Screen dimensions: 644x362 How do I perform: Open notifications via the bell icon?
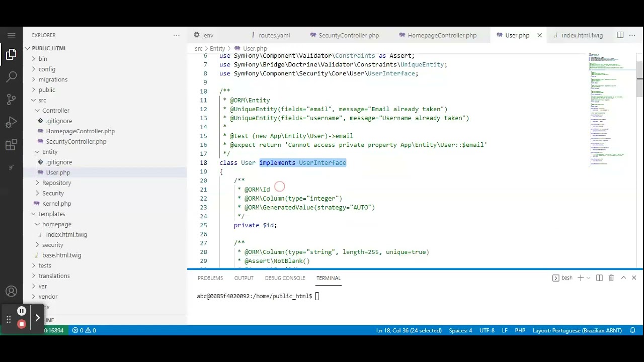(633, 330)
